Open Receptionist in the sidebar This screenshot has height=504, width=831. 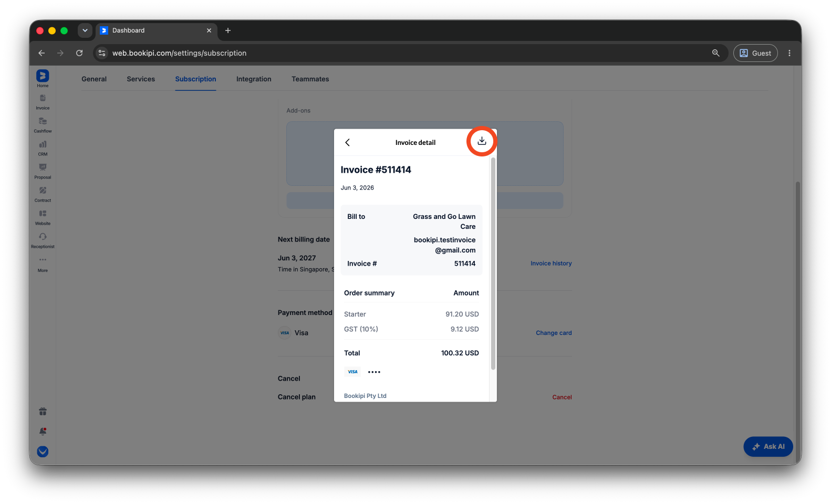click(x=43, y=240)
